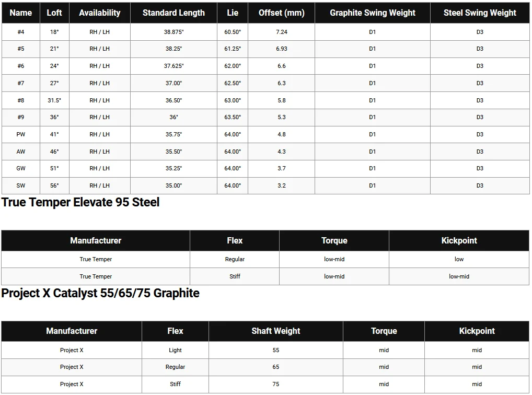Click the Graphite Swing Weight header
The height and width of the screenshot is (395, 532).
(373, 13)
